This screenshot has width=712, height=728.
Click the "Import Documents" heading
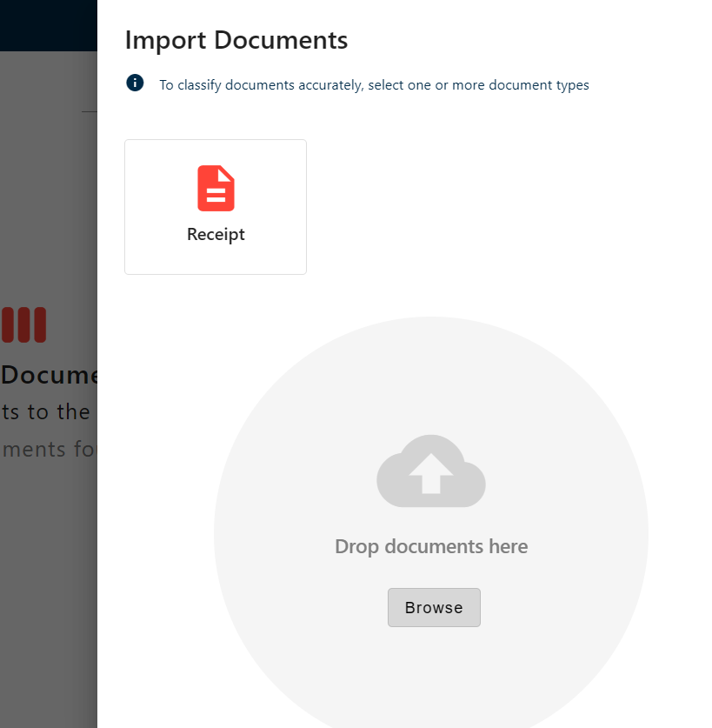236,40
